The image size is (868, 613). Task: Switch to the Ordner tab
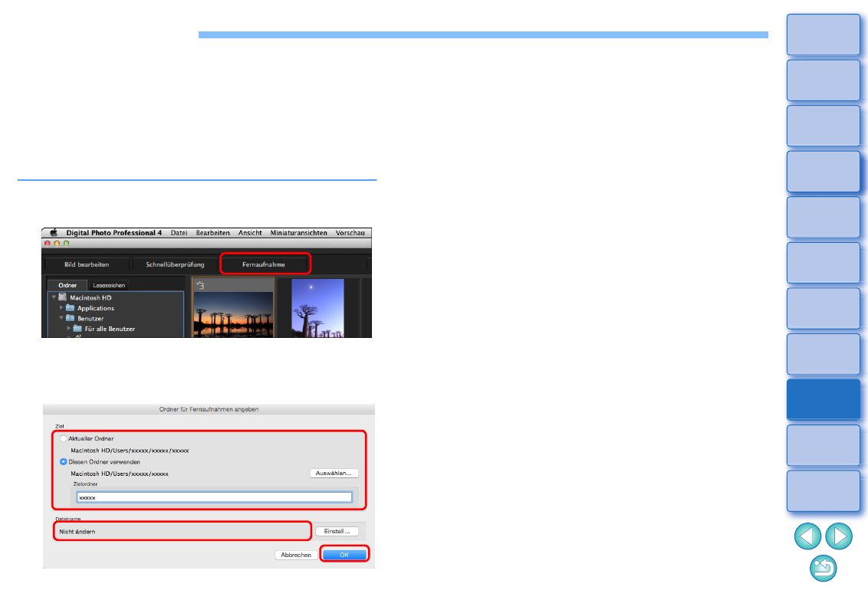pyautogui.click(x=67, y=286)
